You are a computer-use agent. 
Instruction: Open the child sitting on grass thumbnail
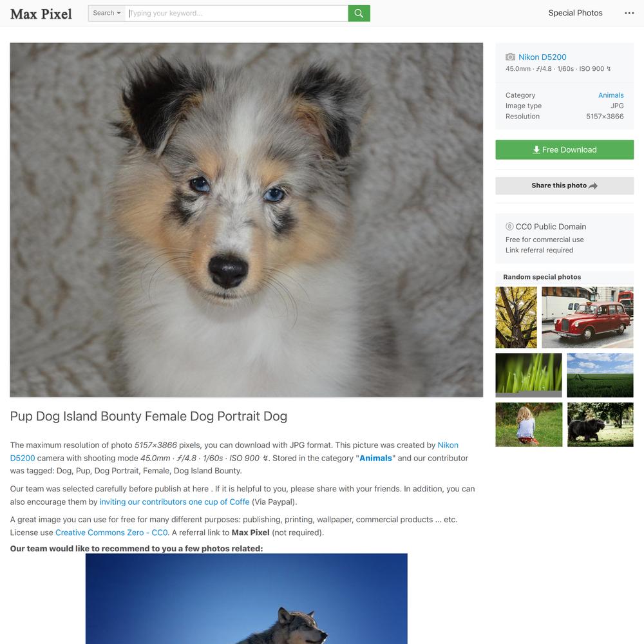[x=529, y=424]
